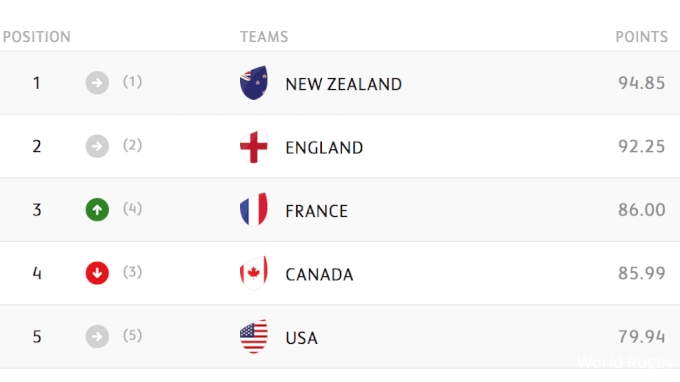Click New Zealand's 94.85 points value
Image resolution: width=680 pixels, height=382 pixels.
[641, 83]
